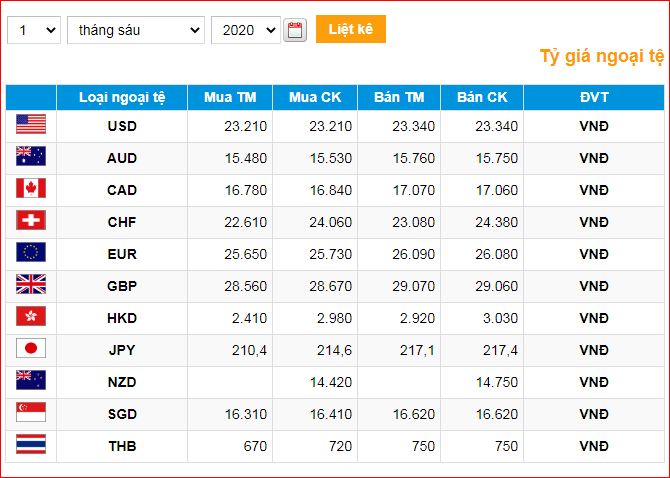Select the JPY currency code
Screen dimensions: 670x478
pos(122,350)
